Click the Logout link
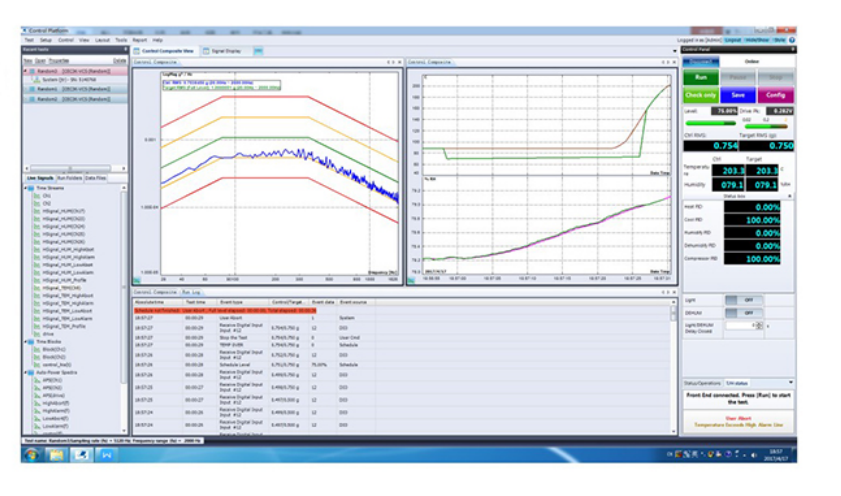Screen dimensions: 841x496 click(733, 40)
